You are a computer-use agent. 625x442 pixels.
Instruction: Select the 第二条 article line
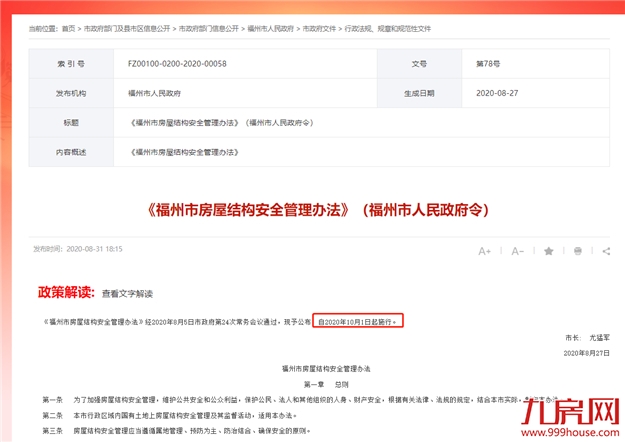(x=170, y=416)
